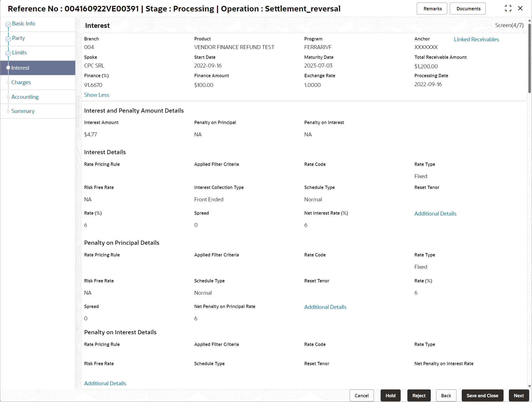Expand Additional Details under Interest Details
The height and width of the screenshot is (402, 532).
pos(435,214)
